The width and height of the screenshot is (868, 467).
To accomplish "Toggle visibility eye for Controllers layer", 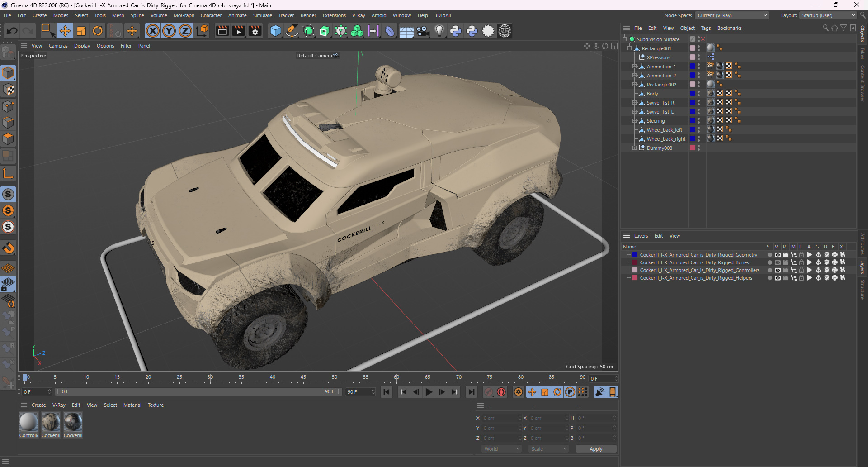I will click(x=778, y=270).
